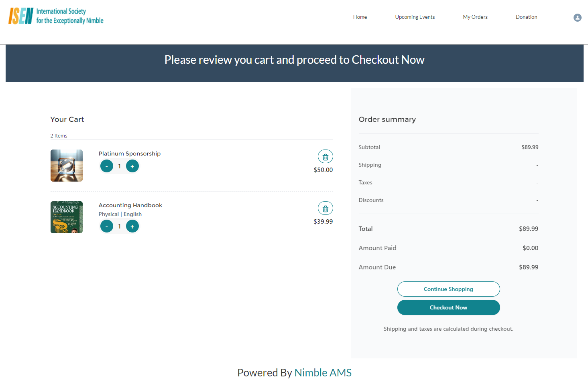Increase Platinum Sponsorship quantity
This screenshot has height=380, width=588.
132,166
